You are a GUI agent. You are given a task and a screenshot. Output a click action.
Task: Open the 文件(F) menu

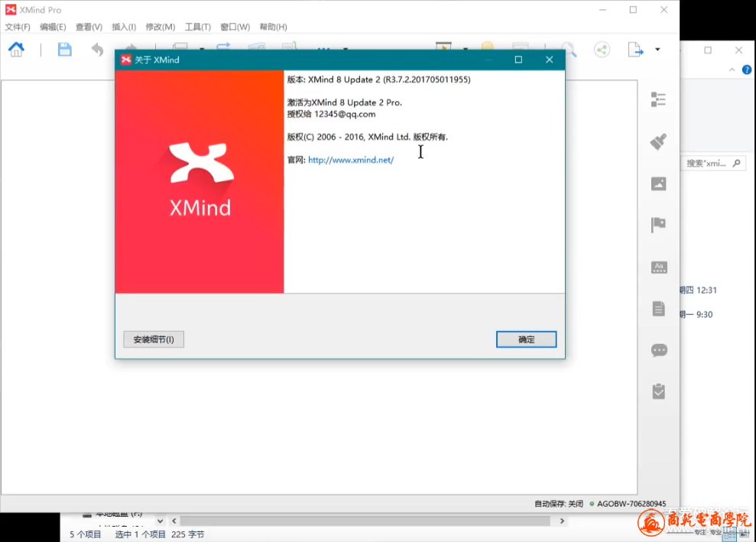[18, 27]
